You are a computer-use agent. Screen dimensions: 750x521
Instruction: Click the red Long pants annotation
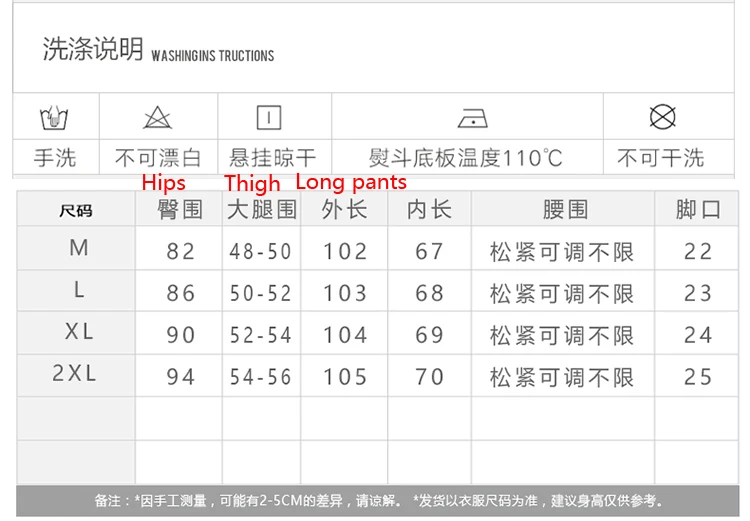pos(351,183)
